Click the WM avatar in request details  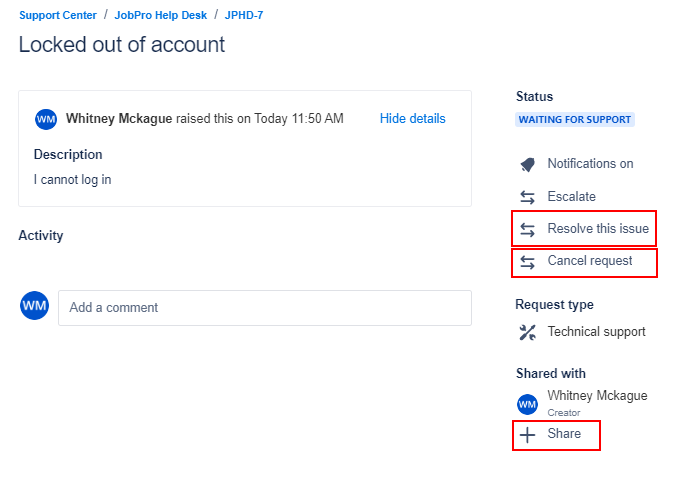(46, 119)
